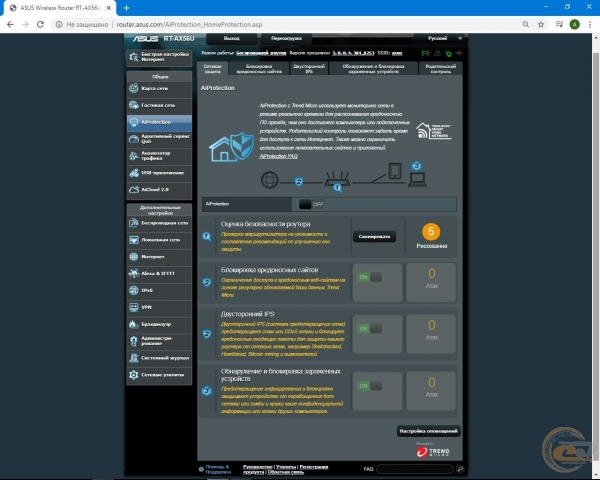Screen dimensions: 600x480
Task: Open Quick Internet Setup (Быстрая настройка Интернет)
Action: pos(159,57)
